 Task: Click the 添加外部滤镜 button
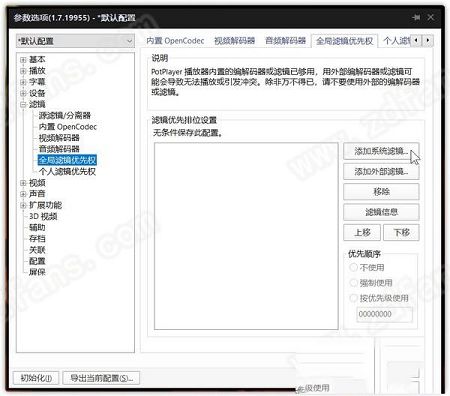click(x=381, y=172)
